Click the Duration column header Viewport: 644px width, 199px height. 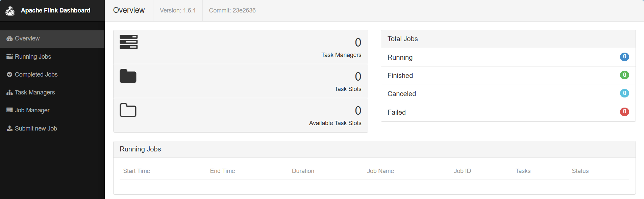pyautogui.click(x=303, y=171)
